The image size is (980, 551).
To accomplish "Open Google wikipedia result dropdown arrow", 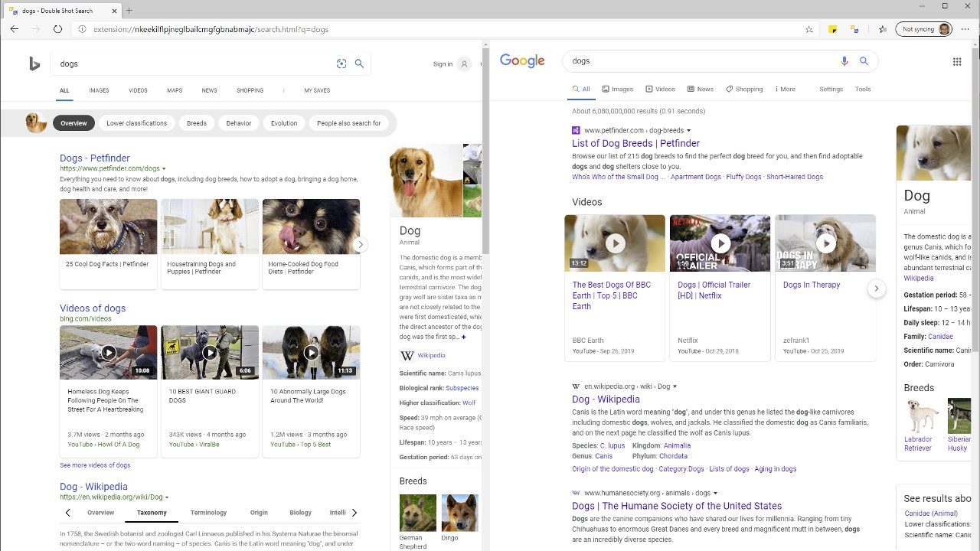I will pos(675,386).
